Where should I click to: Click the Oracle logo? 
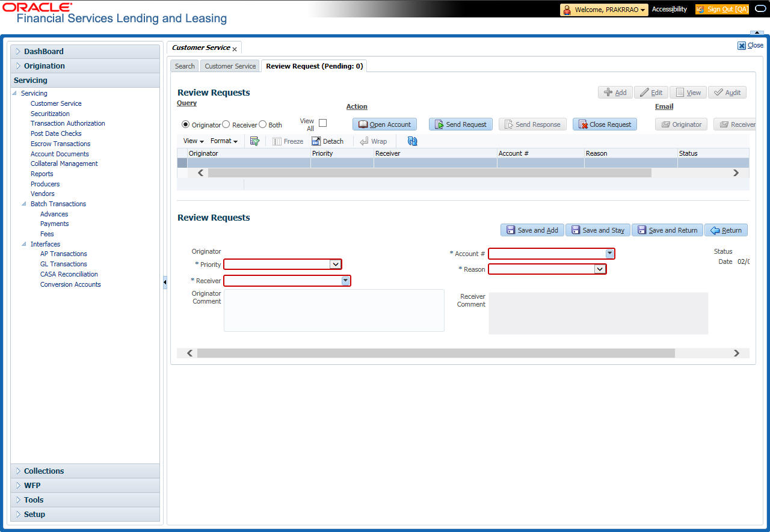point(37,7)
